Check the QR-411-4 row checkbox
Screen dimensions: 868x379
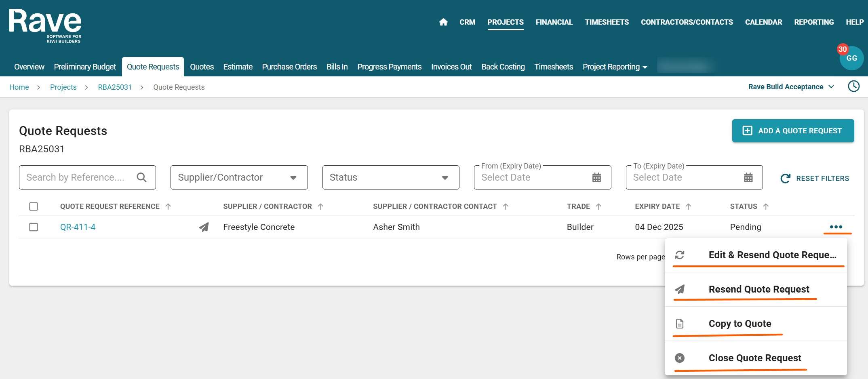tap(34, 227)
